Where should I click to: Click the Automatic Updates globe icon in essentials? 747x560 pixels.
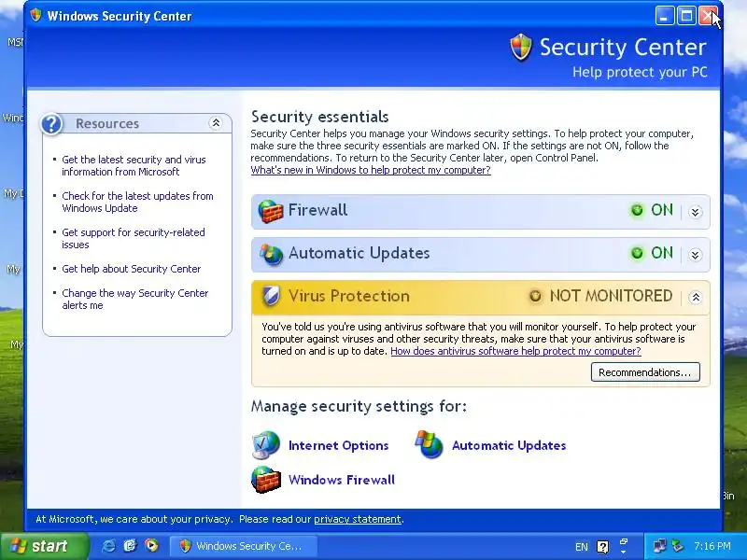coord(271,254)
